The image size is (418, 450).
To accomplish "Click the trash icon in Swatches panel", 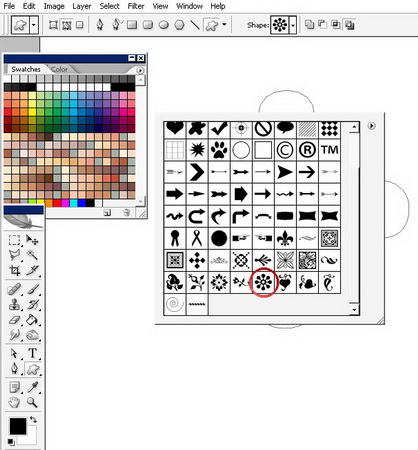I will (x=126, y=213).
